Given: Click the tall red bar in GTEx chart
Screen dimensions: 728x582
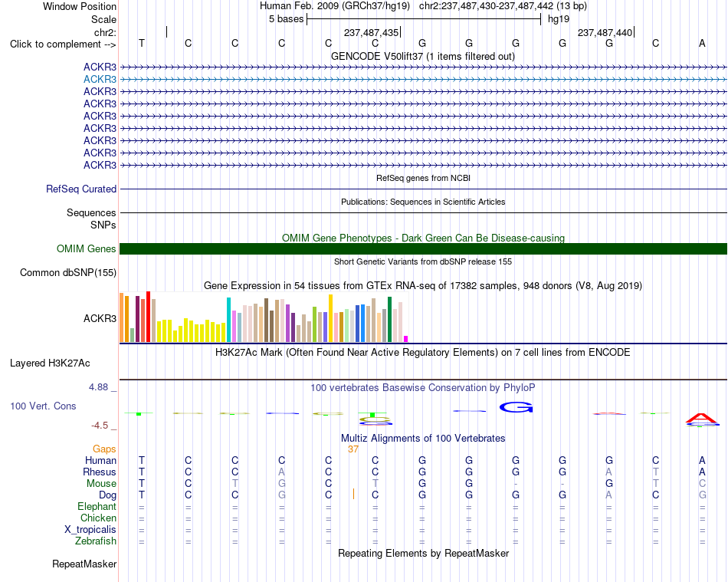Looking at the screenshot, I should [148, 317].
